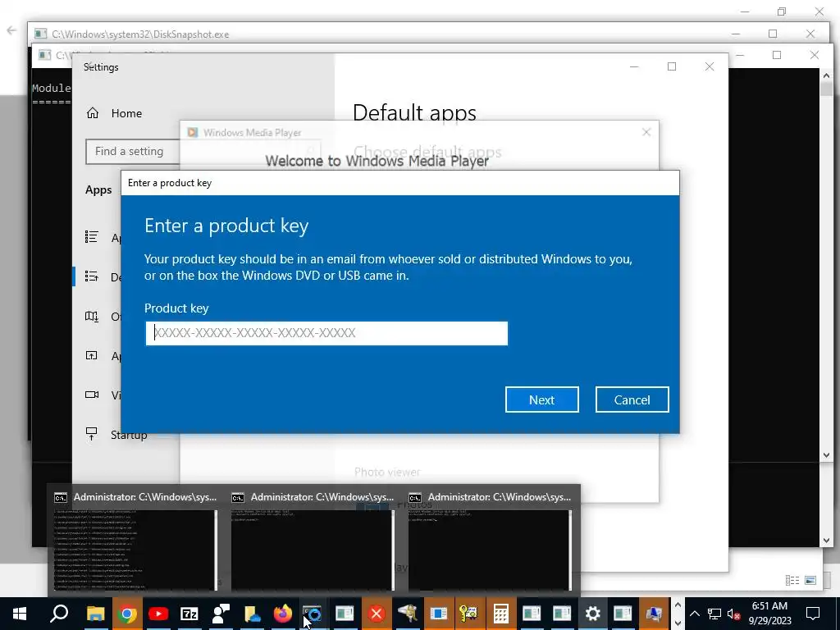Switch to details view icon in Explorer

point(792,580)
